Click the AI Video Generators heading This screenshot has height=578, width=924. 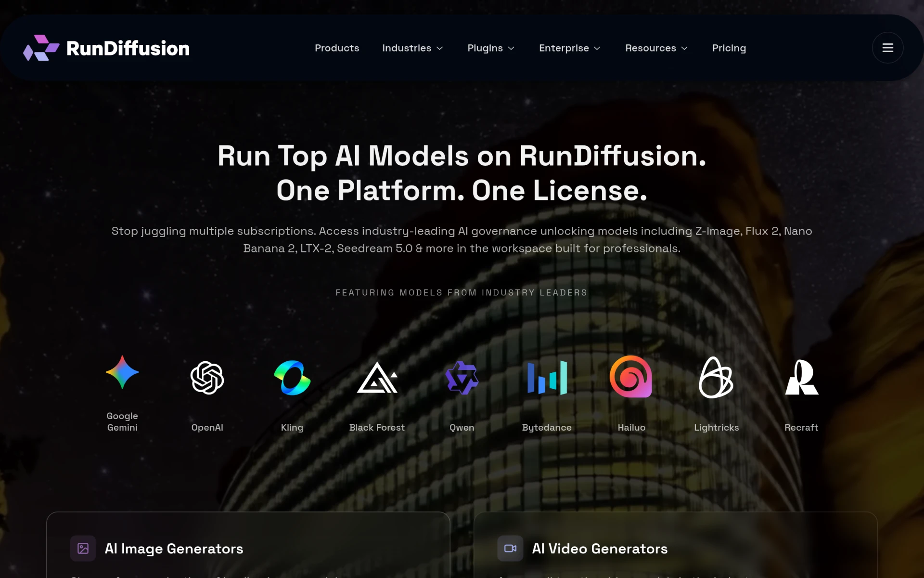[x=600, y=549]
